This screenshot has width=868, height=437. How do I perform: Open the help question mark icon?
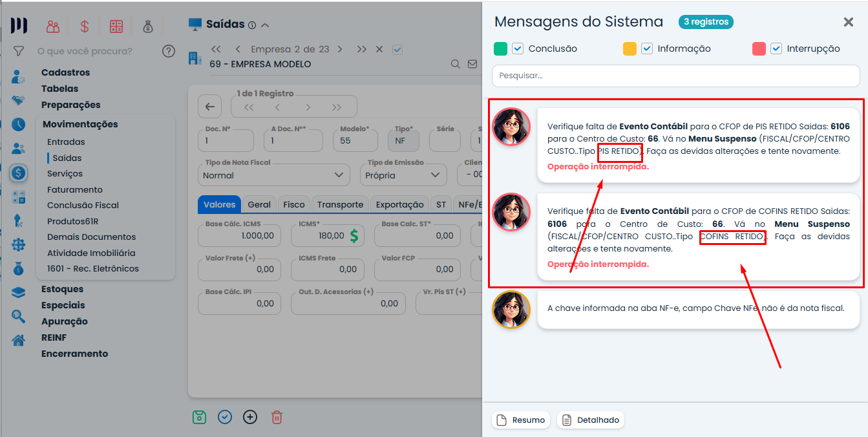169,51
